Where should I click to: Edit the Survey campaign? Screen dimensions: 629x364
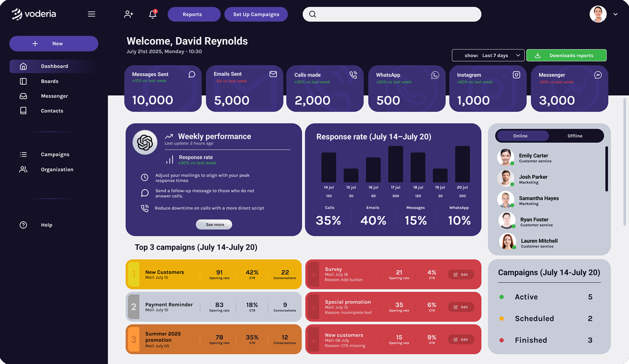461,274
